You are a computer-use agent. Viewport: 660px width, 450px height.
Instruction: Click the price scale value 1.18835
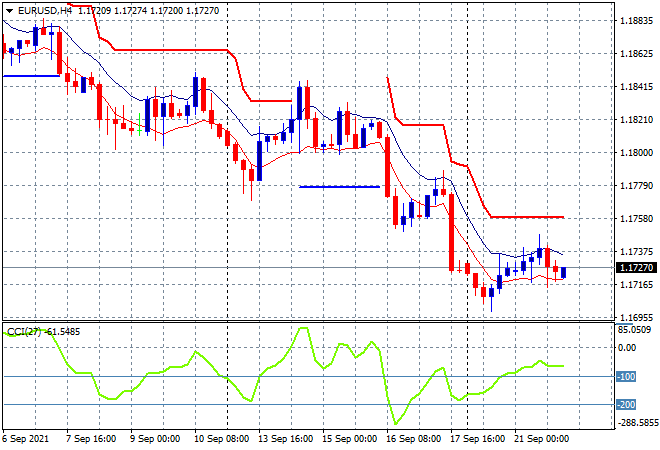637,21
